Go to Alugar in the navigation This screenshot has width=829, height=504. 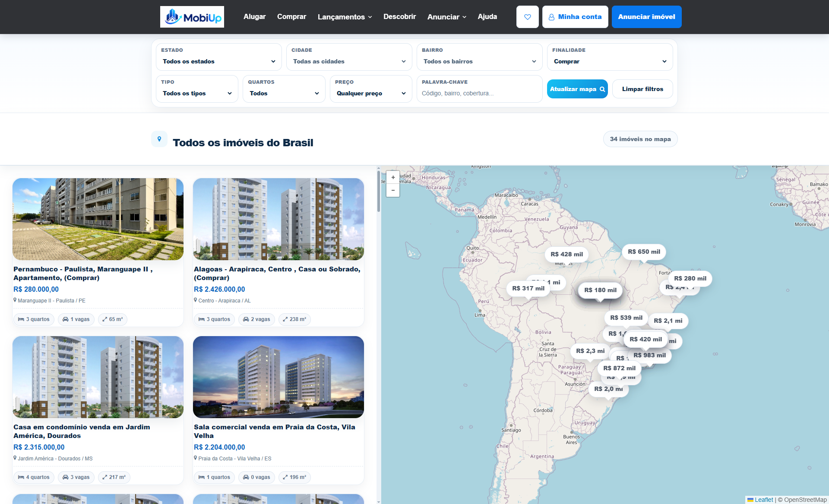[x=254, y=16]
